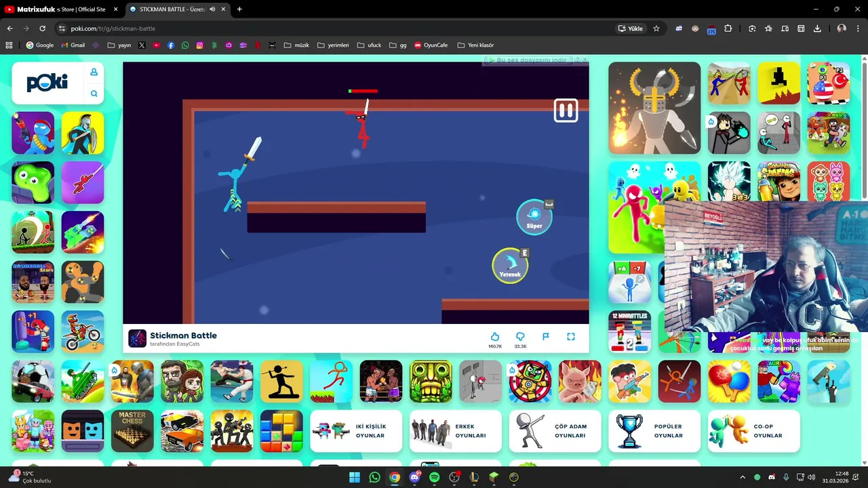Screen dimensions: 868x488
Task: Open the müzik bookmarks folder
Action: tap(297, 45)
